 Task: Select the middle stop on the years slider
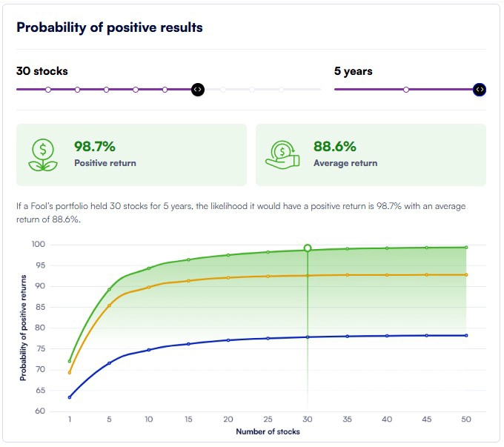pos(406,90)
